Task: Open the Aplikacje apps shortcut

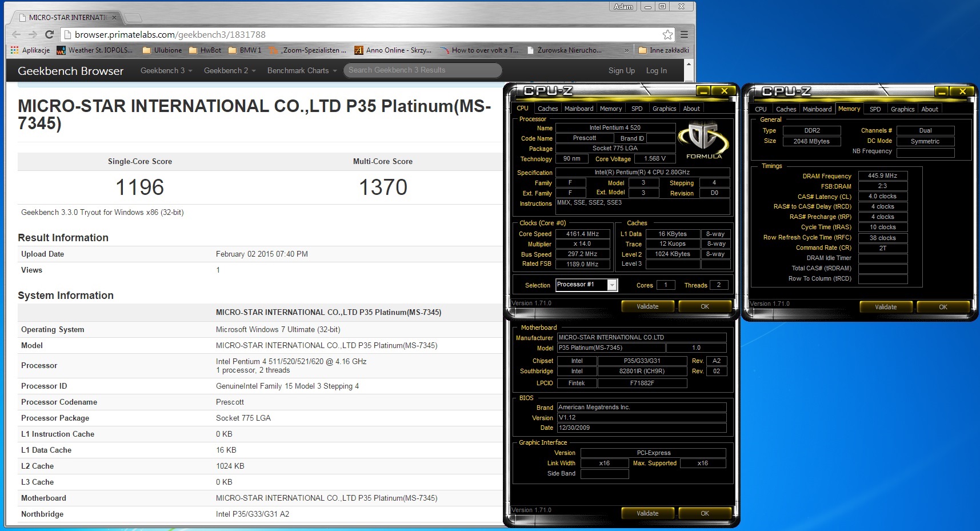Action: (30, 50)
